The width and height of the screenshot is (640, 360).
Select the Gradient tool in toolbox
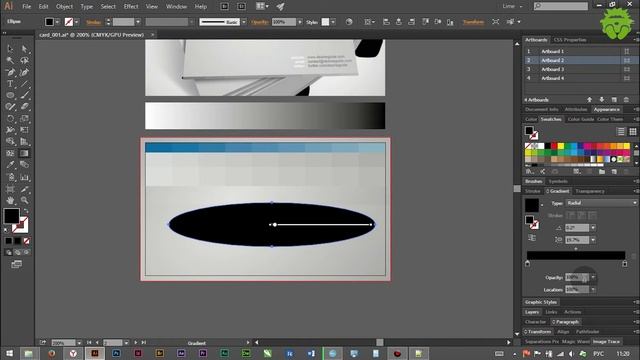point(24,153)
